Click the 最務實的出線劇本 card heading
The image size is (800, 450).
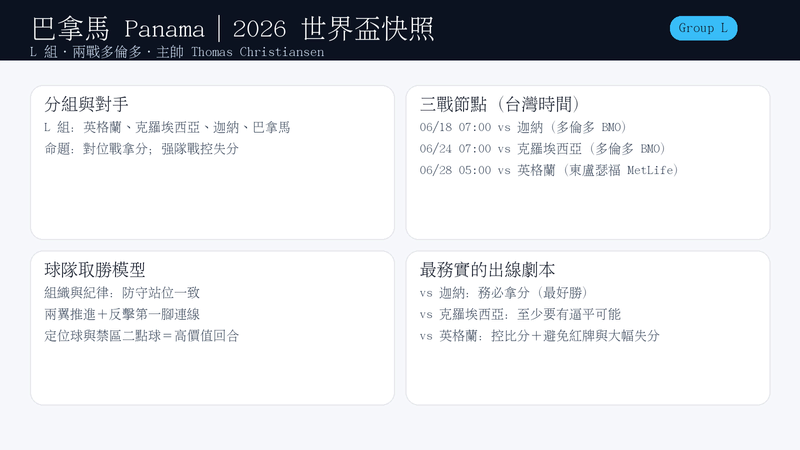pos(487,270)
